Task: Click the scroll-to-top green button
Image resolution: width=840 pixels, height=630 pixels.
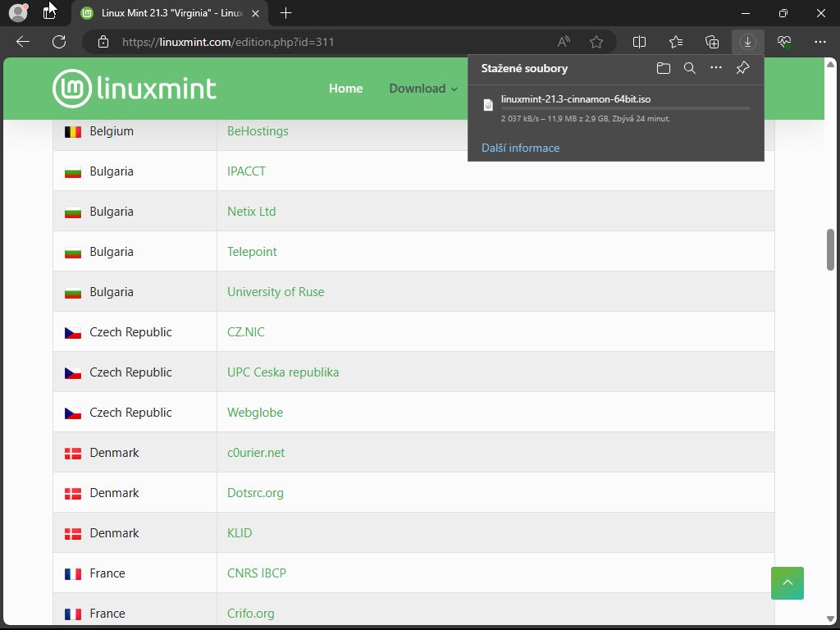Action: 787,582
